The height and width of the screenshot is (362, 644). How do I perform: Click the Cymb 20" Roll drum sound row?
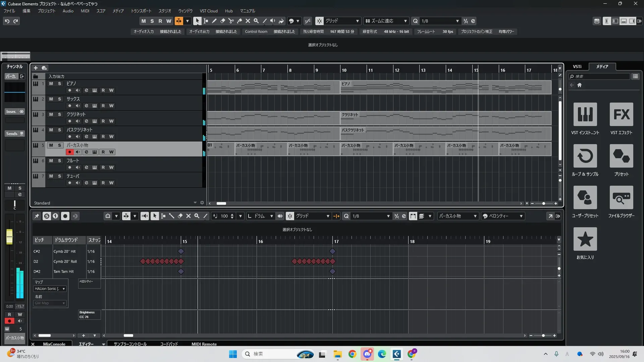tap(65, 261)
